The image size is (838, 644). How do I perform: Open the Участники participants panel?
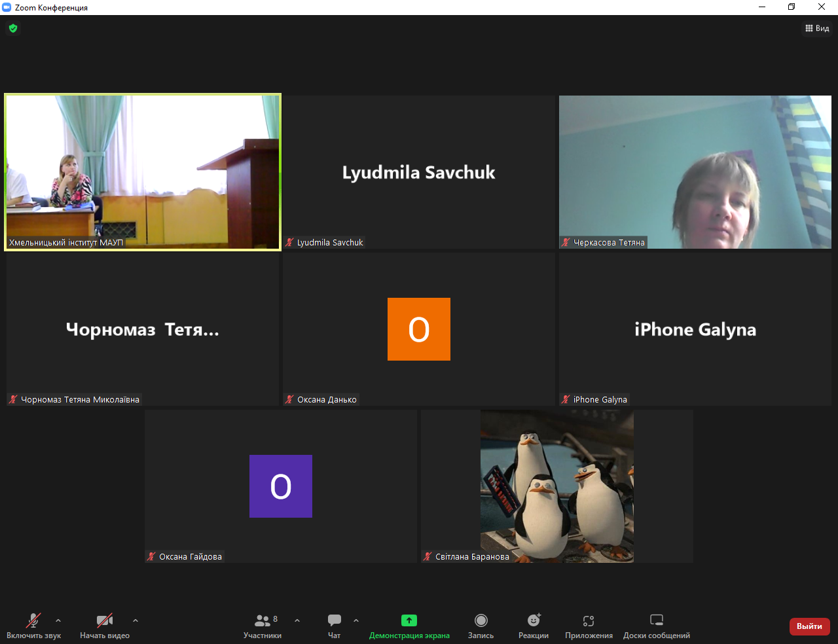263,626
